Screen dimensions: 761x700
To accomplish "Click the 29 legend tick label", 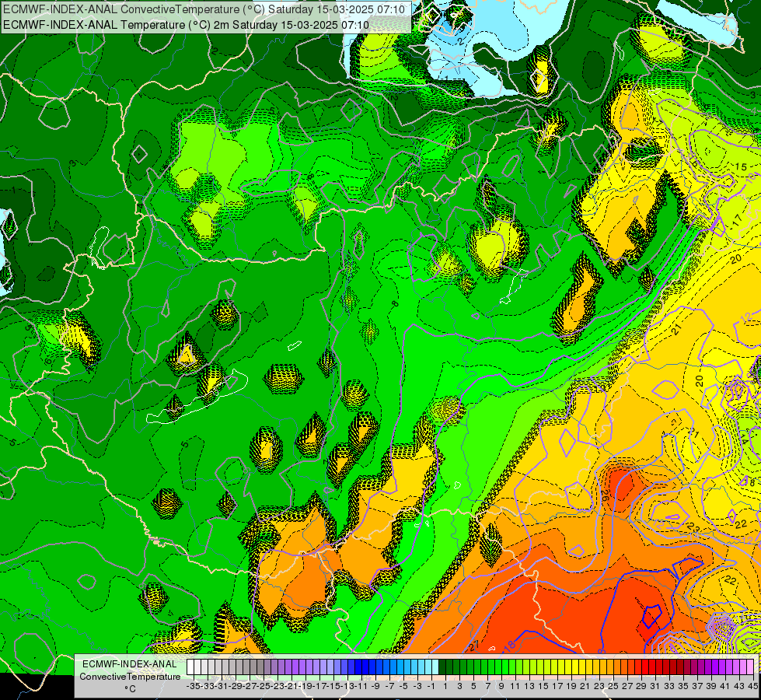I will [641, 687].
